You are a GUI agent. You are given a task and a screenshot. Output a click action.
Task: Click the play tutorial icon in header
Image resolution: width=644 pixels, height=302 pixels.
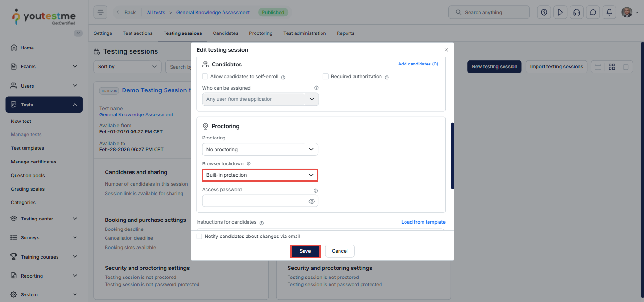coord(560,12)
